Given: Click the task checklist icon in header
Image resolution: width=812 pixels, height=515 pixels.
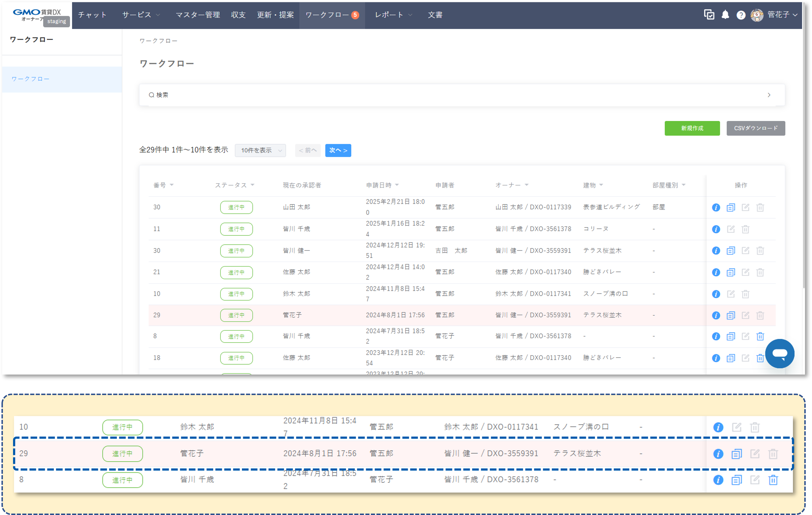Looking at the screenshot, I should 709,15.
